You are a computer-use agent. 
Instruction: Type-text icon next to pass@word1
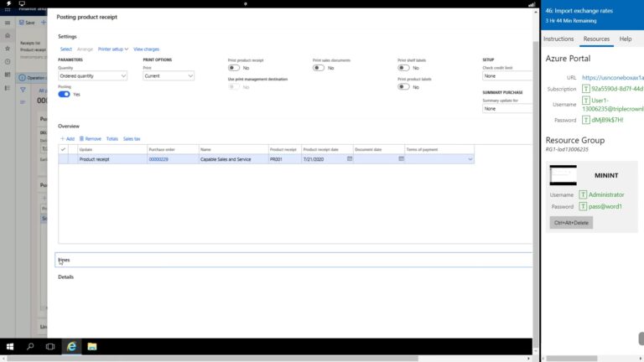tap(583, 206)
